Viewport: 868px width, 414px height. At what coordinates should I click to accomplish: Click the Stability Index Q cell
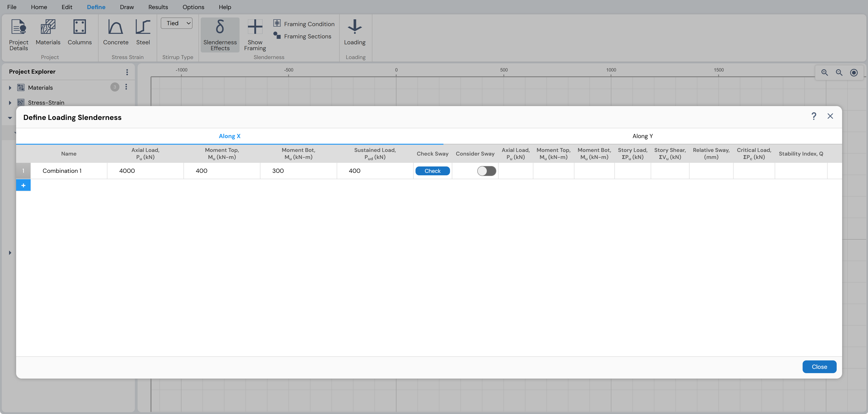pyautogui.click(x=801, y=171)
